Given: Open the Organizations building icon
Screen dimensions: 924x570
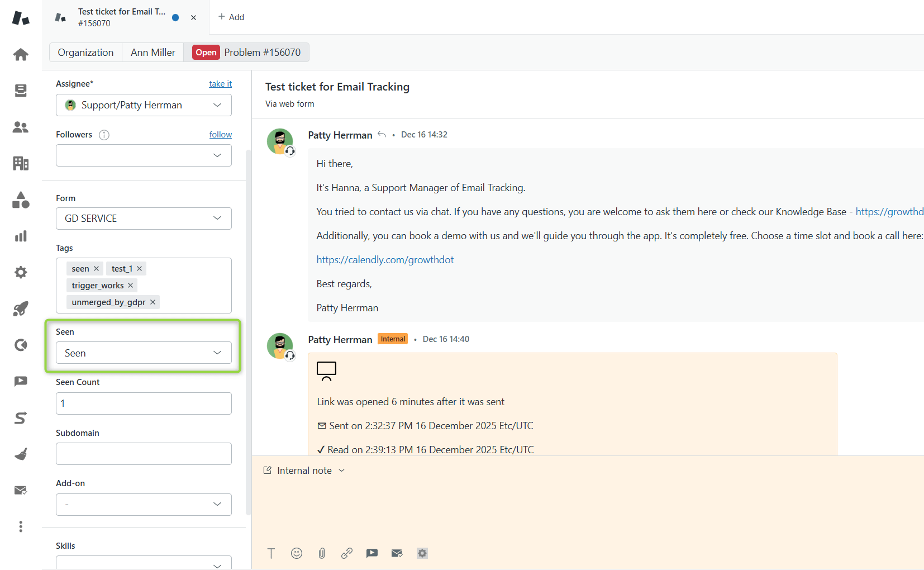Looking at the screenshot, I should coord(21,163).
